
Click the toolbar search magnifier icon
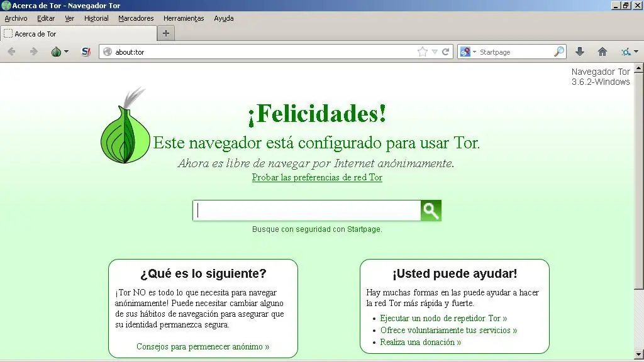(559, 52)
